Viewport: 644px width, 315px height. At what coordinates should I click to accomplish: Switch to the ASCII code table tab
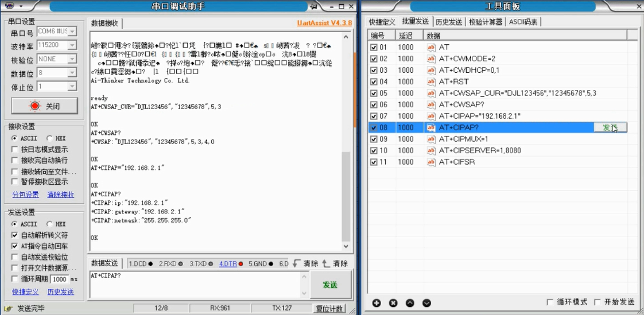523,22
